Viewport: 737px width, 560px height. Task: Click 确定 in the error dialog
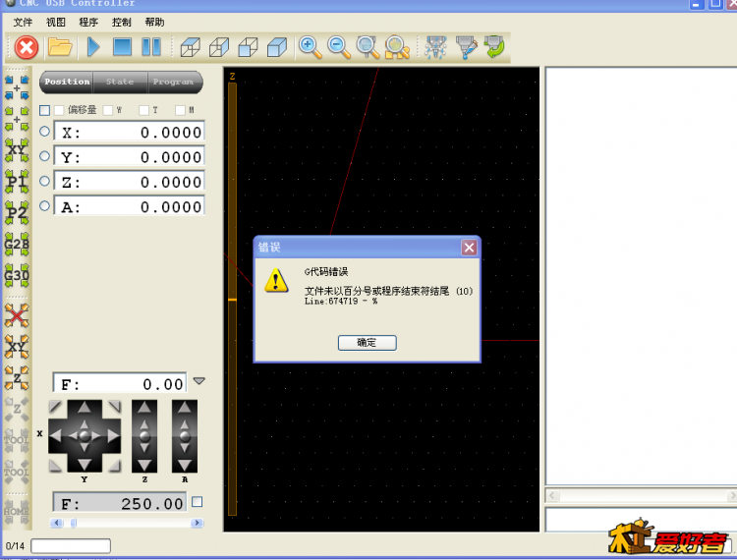tap(368, 343)
